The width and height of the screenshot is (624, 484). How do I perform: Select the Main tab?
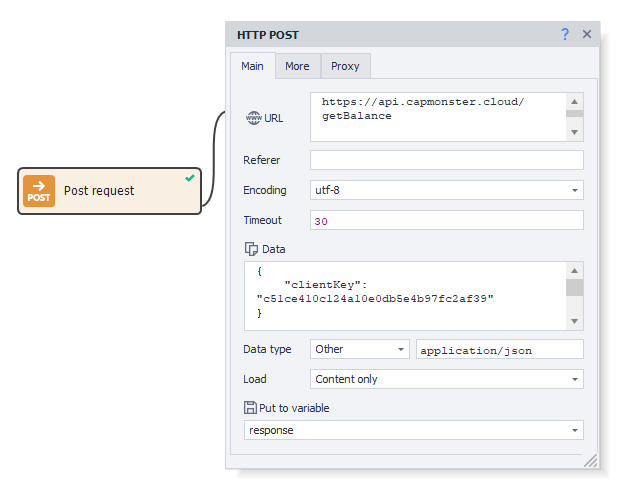(252, 66)
